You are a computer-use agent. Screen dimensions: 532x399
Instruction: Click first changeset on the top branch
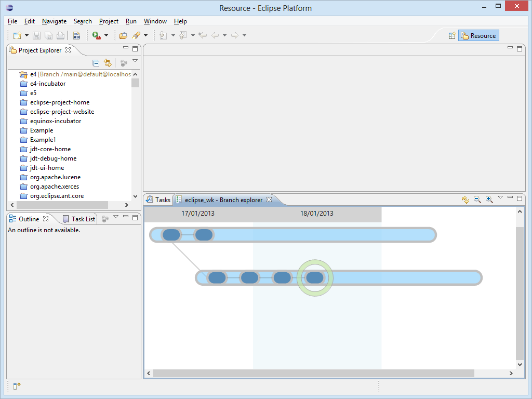tap(171, 235)
